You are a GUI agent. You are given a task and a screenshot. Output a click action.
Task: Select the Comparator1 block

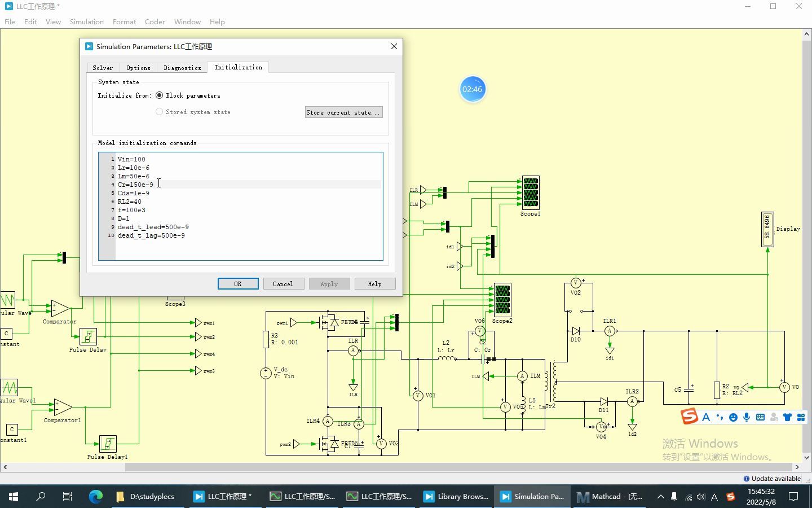[x=63, y=407]
